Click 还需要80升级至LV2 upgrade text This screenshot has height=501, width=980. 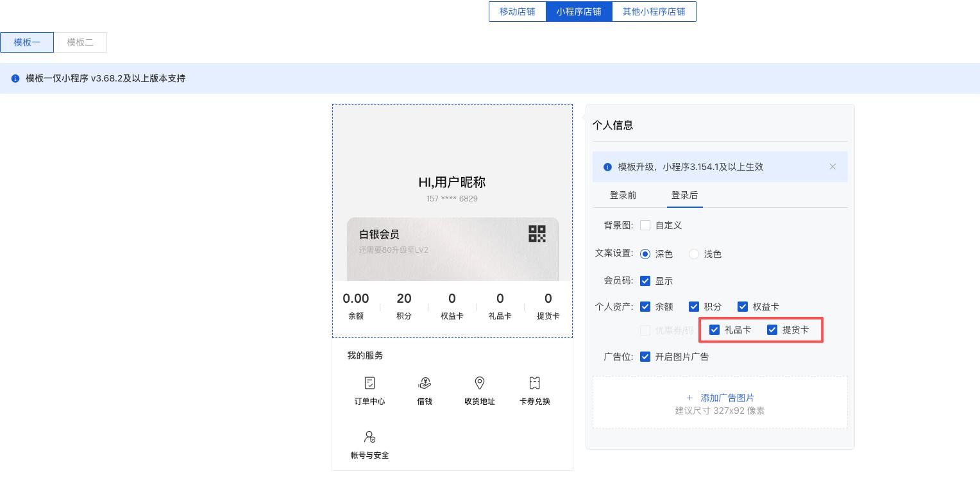tap(394, 250)
